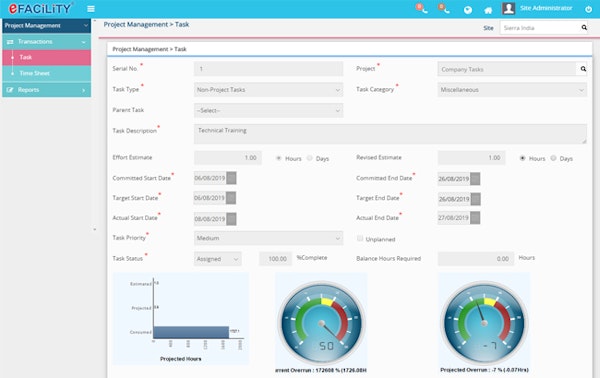Click the globe icon in header

(468, 10)
